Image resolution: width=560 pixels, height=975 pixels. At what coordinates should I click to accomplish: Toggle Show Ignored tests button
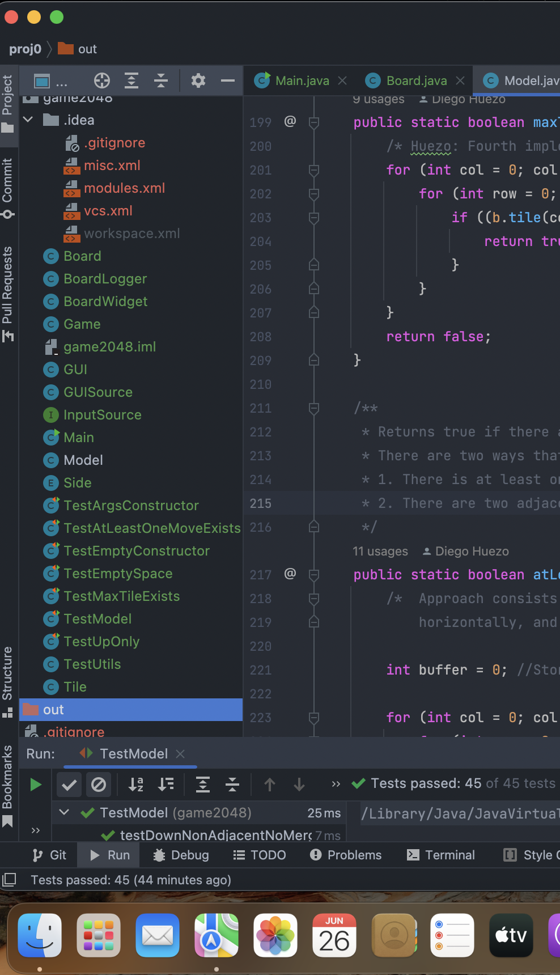pyautogui.click(x=99, y=785)
